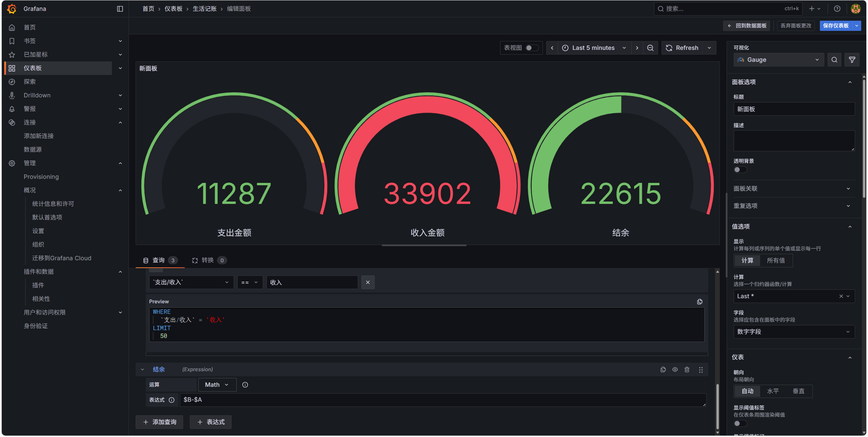Set gauge orientation to 水平

click(773, 391)
